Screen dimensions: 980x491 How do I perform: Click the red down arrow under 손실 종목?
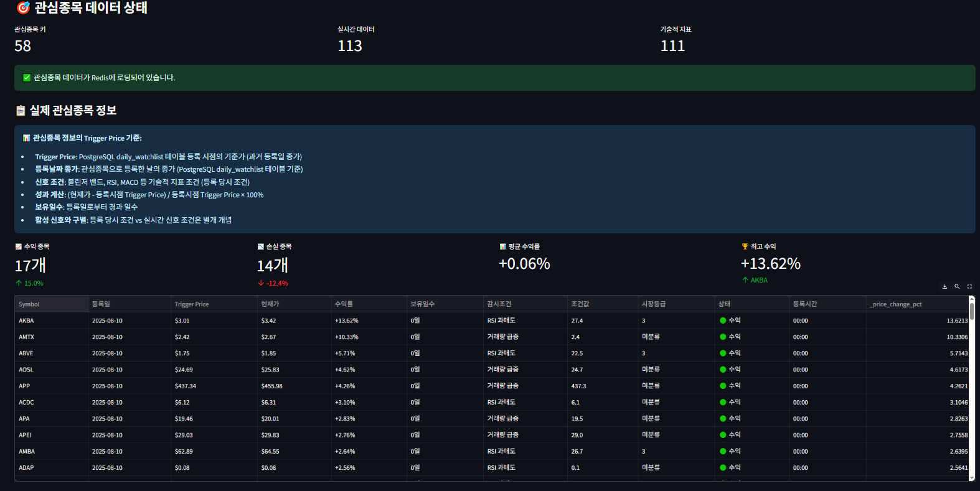[x=261, y=283]
